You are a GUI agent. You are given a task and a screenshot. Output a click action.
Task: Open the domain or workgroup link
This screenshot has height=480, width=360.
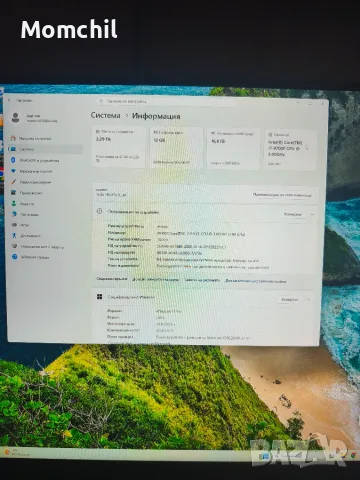pyautogui.click(x=156, y=280)
